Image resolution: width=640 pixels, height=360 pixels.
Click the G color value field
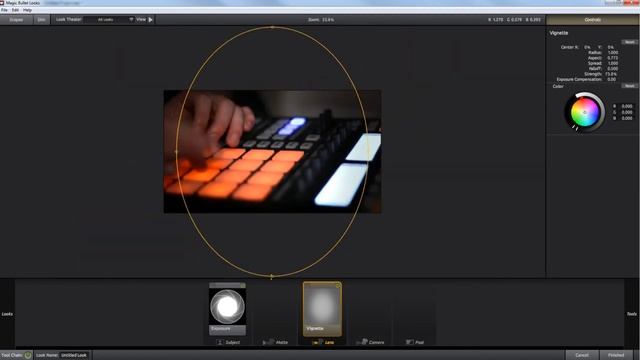coord(627,112)
